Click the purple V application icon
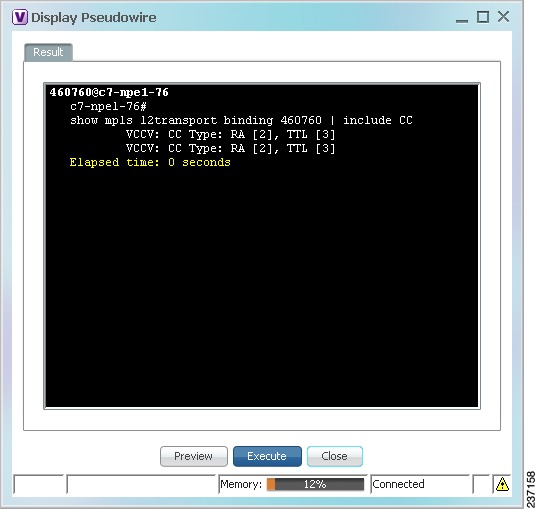 (20, 17)
